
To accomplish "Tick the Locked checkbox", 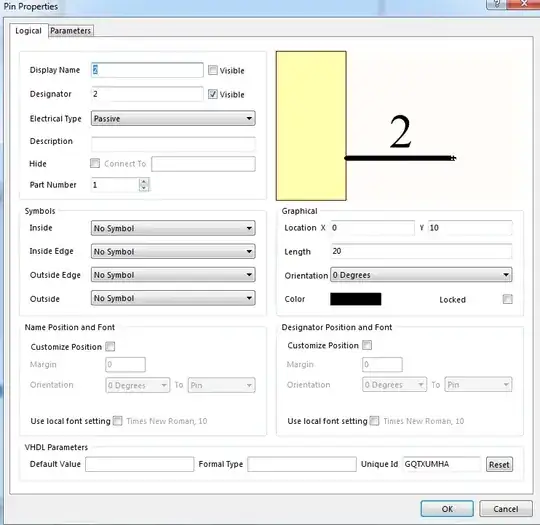I will click(507, 299).
